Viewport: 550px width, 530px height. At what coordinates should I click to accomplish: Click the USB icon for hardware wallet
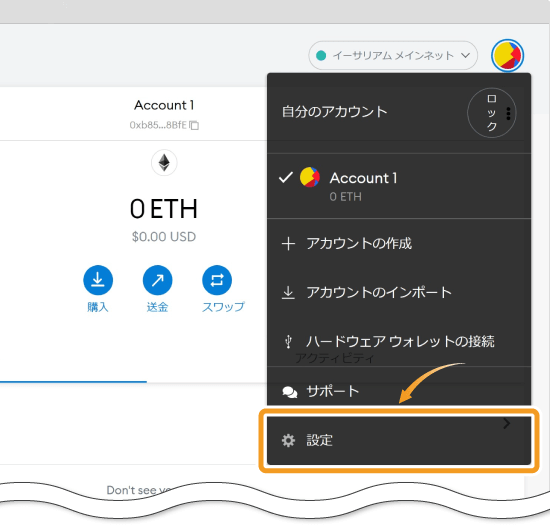(x=288, y=341)
